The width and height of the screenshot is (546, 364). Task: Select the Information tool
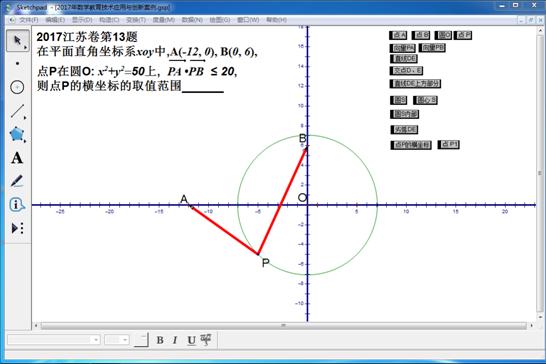[x=17, y=204]
